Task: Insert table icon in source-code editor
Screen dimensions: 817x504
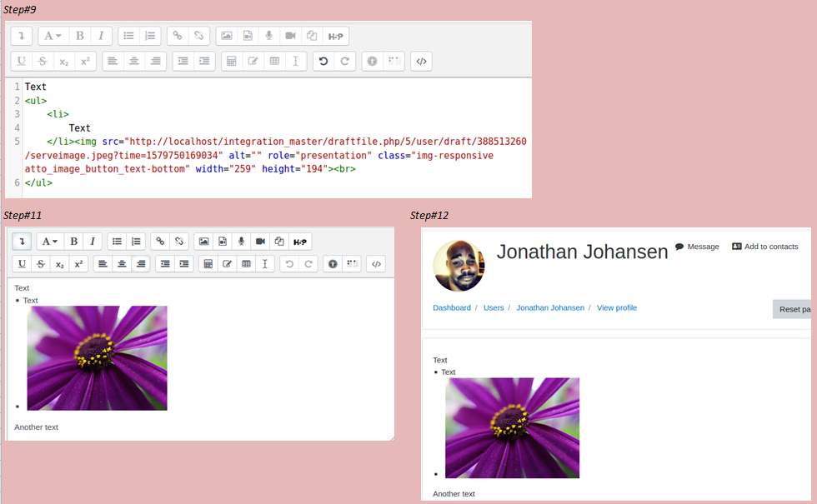Action: pyautogui.click(x=274, y=61)
